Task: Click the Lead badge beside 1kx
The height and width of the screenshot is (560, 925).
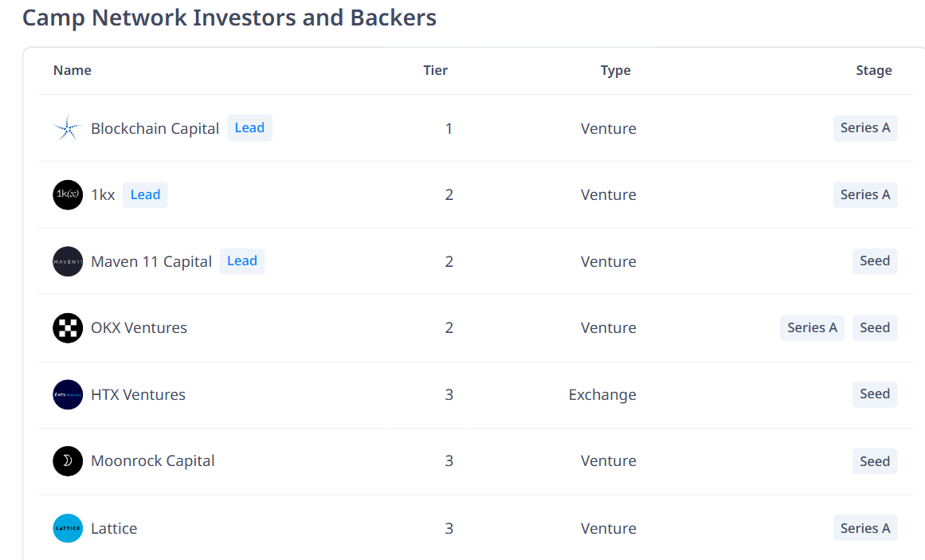Action: 145,194
